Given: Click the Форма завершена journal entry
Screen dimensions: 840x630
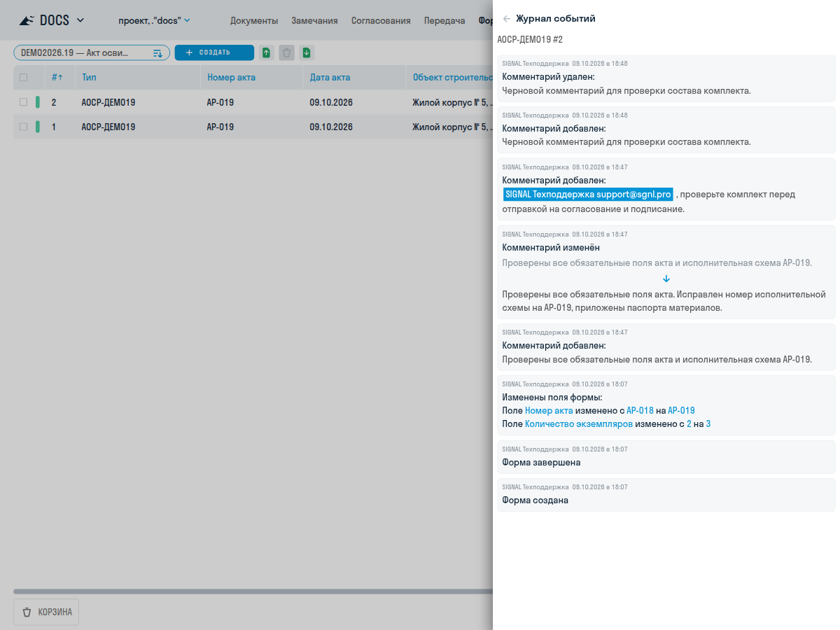Looking at the screenshot, I should (666, 457).
